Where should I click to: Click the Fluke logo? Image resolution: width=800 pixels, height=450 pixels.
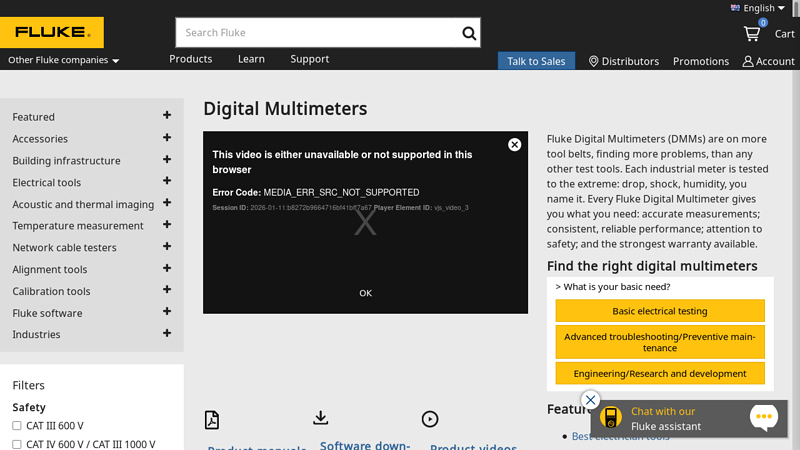[52, 32]
